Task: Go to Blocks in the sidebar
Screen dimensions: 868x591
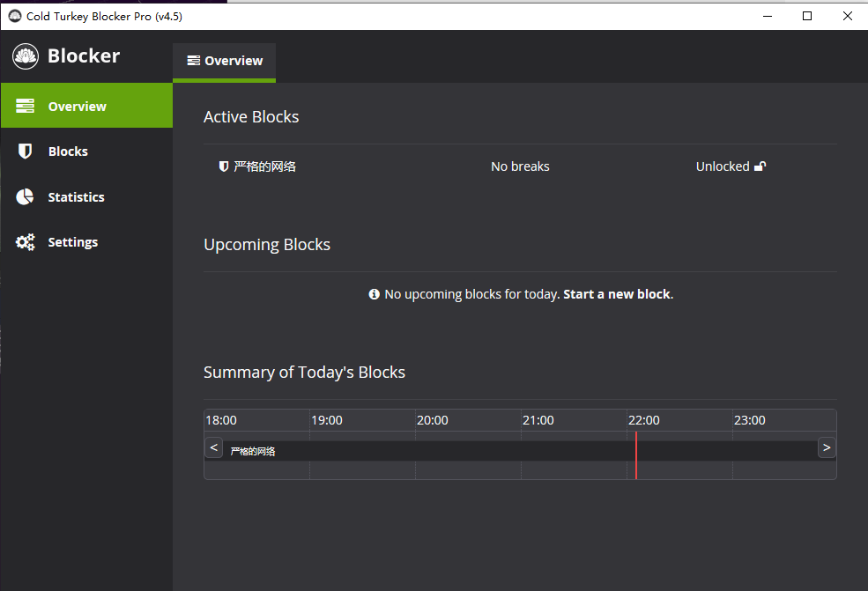Action: pyautogui.click(x=87, y=151)
